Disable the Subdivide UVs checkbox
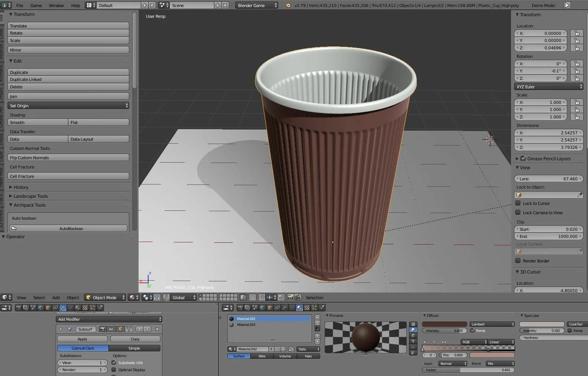Viewport: 588px width, 376px height. tap(114, 363)
